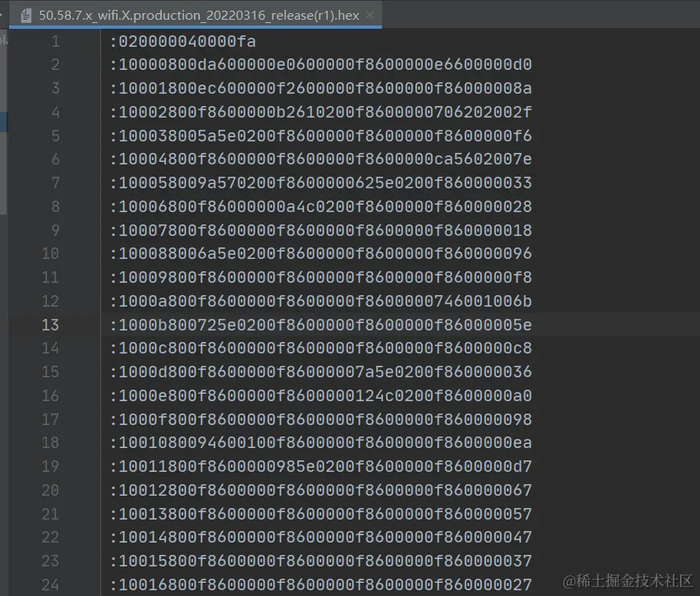
Task: Place cursor in record starting :100038005a5e
Action: click(x=321, y=136)
